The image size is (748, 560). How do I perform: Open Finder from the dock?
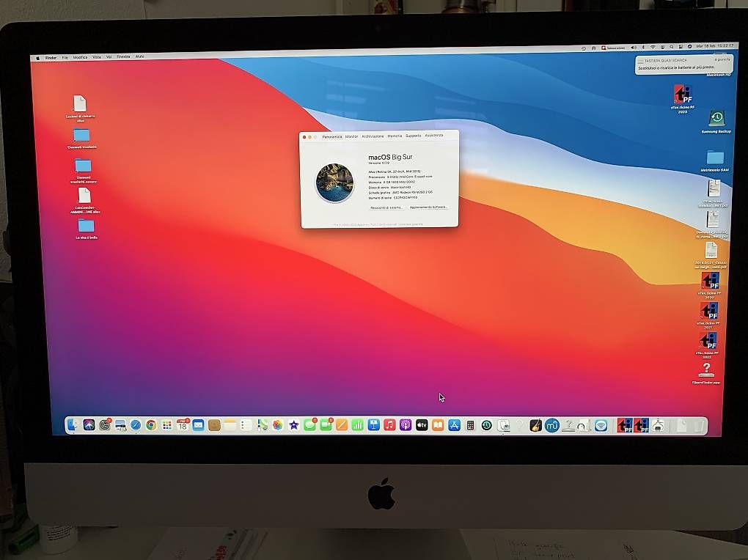point(73,424)
